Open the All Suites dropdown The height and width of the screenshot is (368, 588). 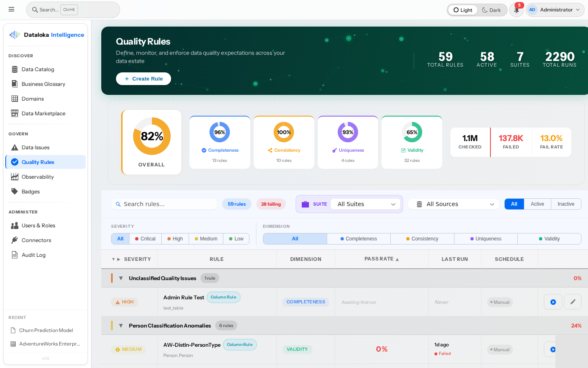coord(365,204)
